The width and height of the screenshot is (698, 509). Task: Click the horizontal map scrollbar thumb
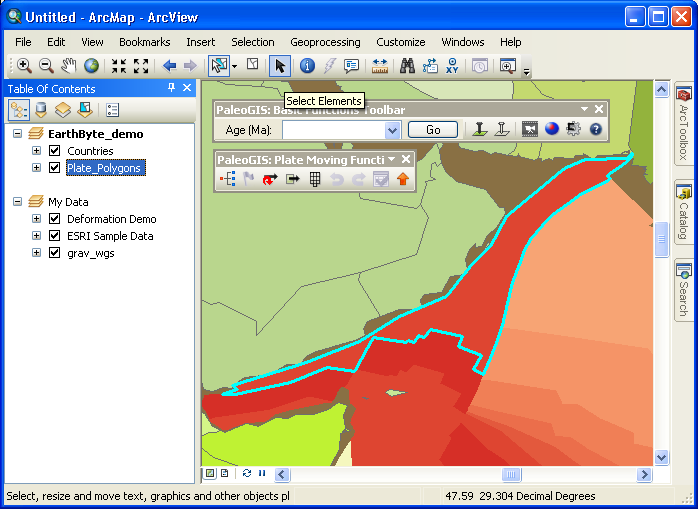(511, 474)
